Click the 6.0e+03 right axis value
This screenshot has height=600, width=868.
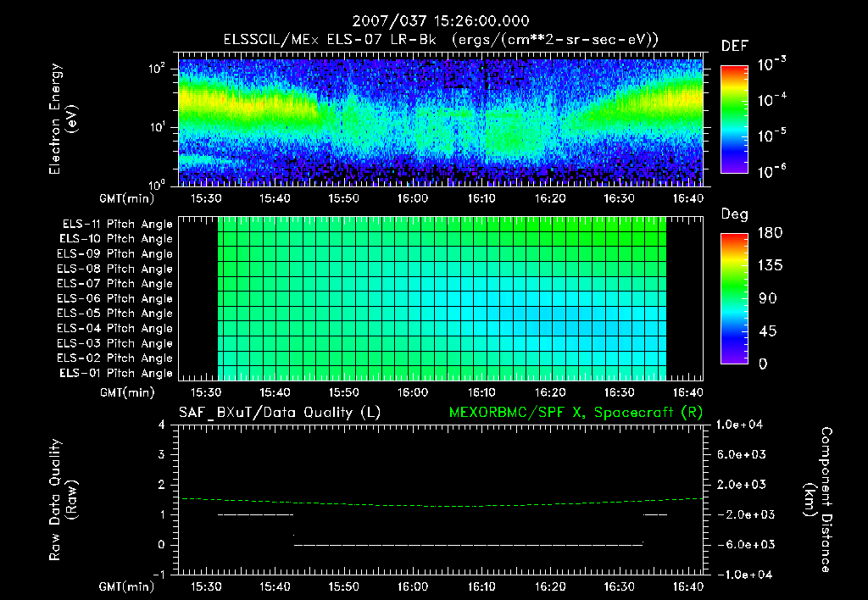tap(742, 454)
